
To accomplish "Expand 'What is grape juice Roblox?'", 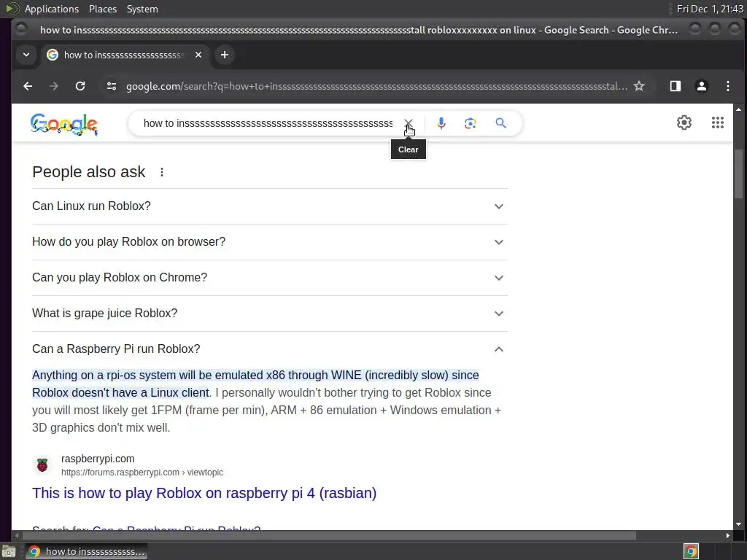I will coord(270,314).
